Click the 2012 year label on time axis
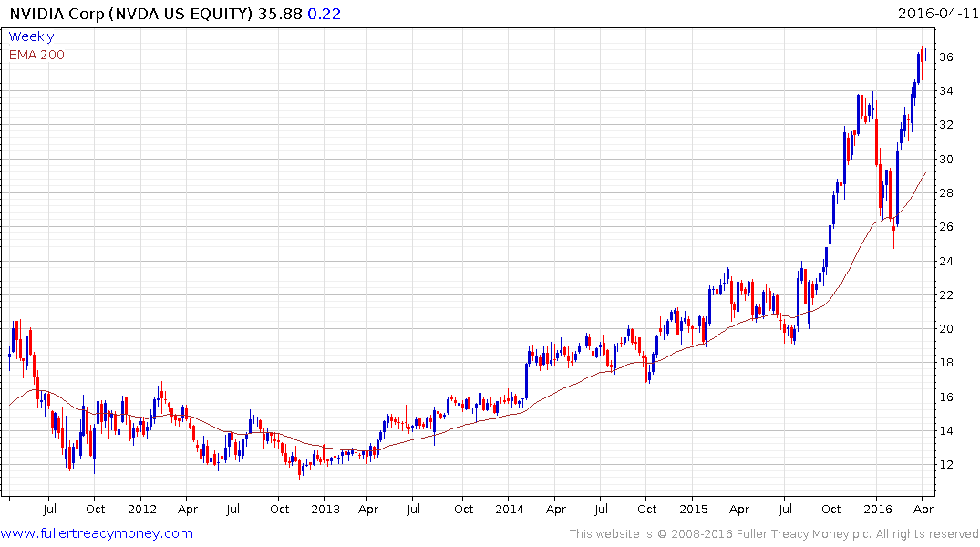Image resolution: width=980 pixels, height=547 pixels. click(142, 509)
